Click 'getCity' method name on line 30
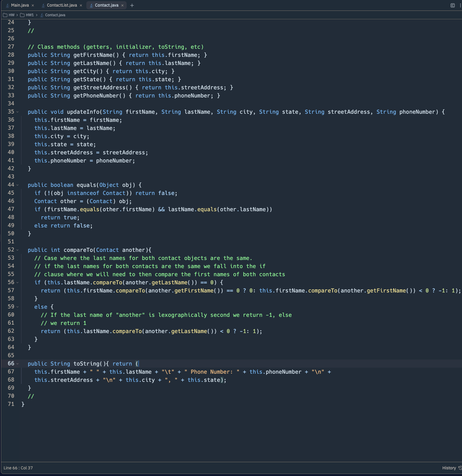The image size is (462, 476). (x=85, y=71)
